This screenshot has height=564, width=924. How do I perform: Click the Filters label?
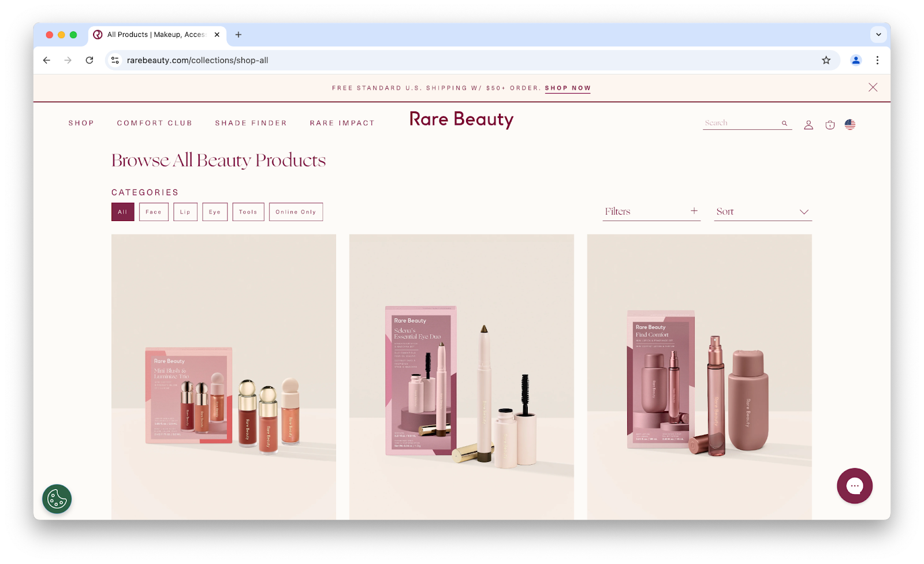[617, 211]
